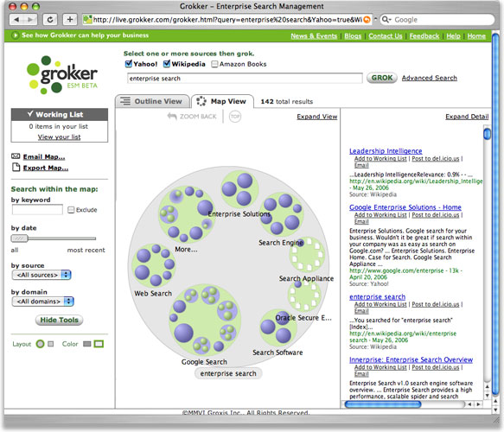Open the Advanced Search link
The image size is (504, 432).
click(x=429, y=78)
